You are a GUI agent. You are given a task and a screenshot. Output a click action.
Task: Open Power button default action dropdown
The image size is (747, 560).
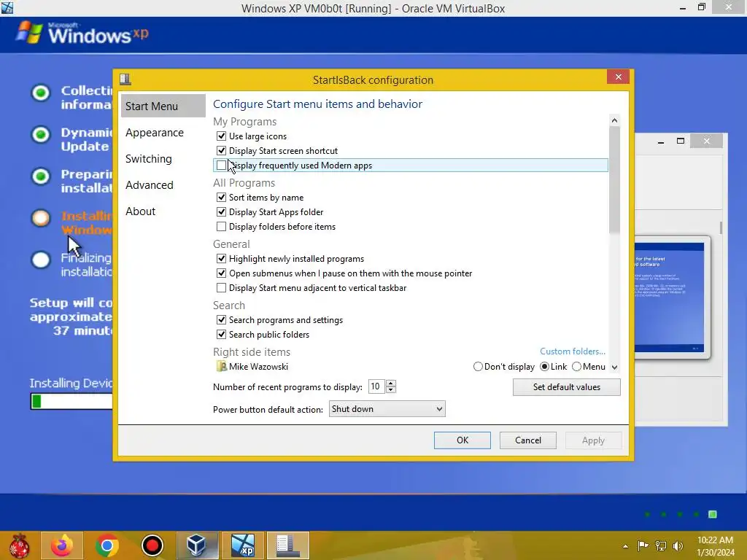pyautogui.click(x=387, y=408)
